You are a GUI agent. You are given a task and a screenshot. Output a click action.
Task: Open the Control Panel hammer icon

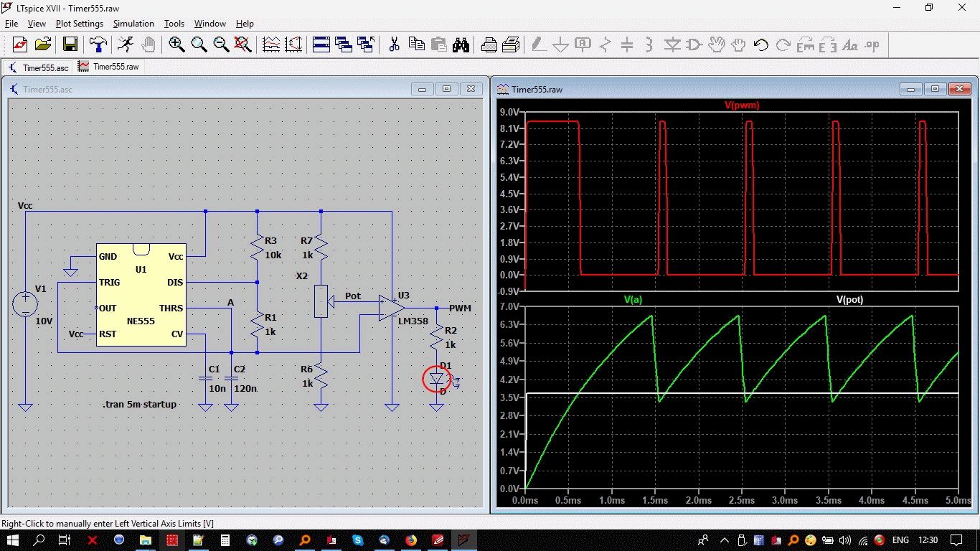point(98,44)
